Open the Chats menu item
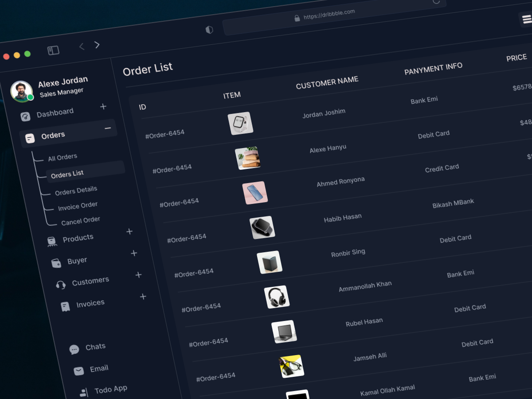 coord(95,347)
